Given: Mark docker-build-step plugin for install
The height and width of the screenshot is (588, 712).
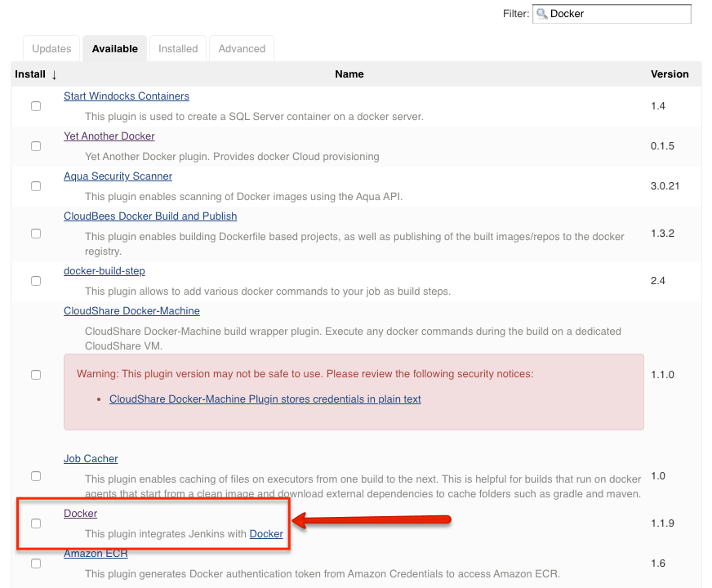Looking at the screenshot, I should (x=35, y=280).
